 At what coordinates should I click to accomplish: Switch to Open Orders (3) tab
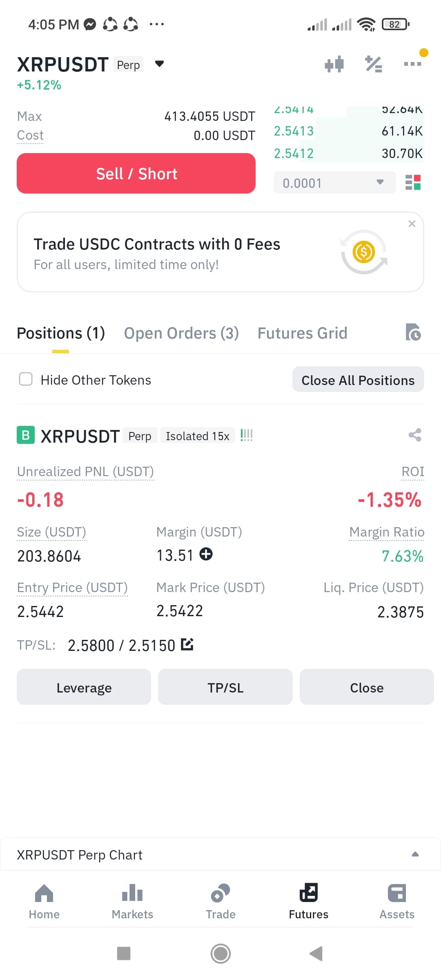[x=181, y=333]
